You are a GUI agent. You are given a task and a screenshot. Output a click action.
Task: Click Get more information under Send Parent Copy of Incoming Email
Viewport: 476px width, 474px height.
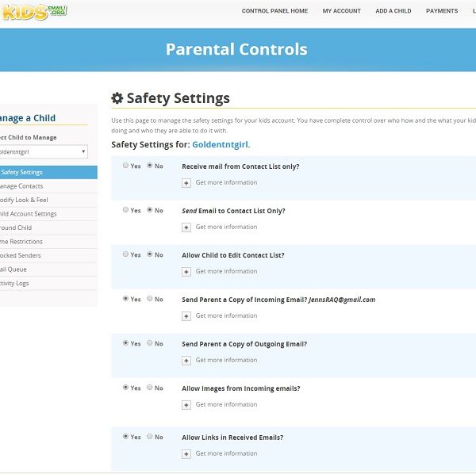[226, 315]
